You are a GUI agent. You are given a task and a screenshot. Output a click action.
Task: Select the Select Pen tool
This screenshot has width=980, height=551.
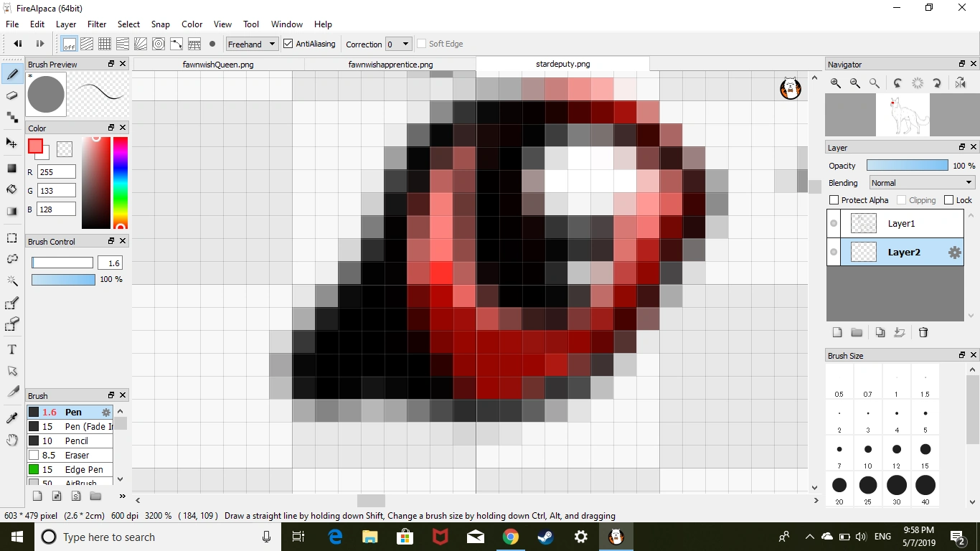pos(12,304)
